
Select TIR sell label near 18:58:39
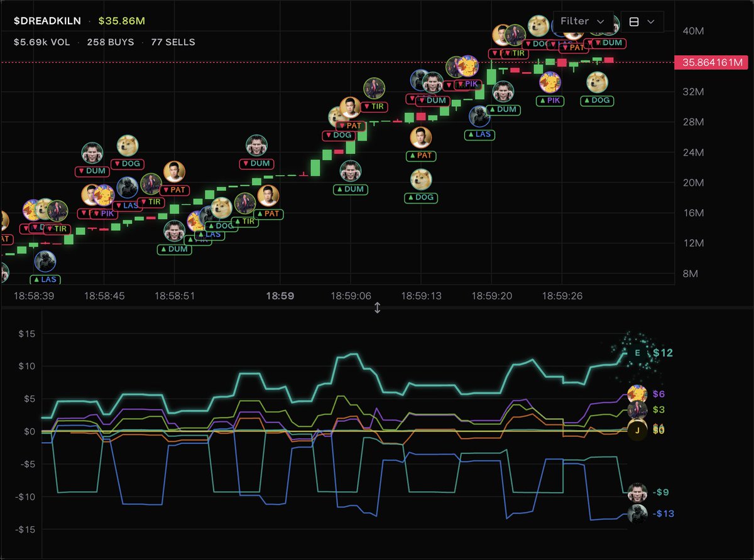[x=56, y=229]
